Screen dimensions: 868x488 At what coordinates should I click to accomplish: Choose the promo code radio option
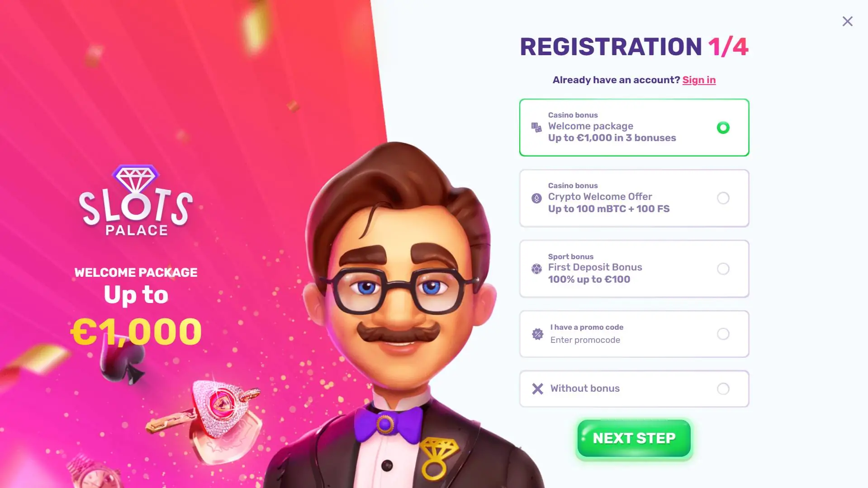723,334
